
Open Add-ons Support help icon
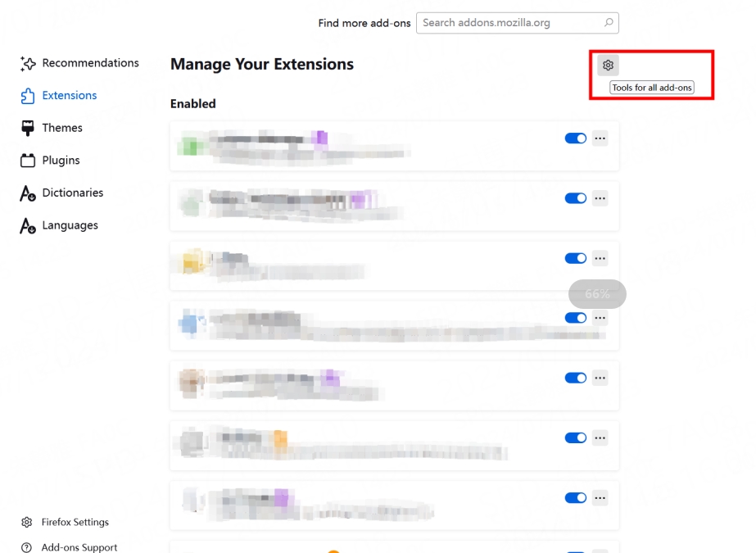27,547
